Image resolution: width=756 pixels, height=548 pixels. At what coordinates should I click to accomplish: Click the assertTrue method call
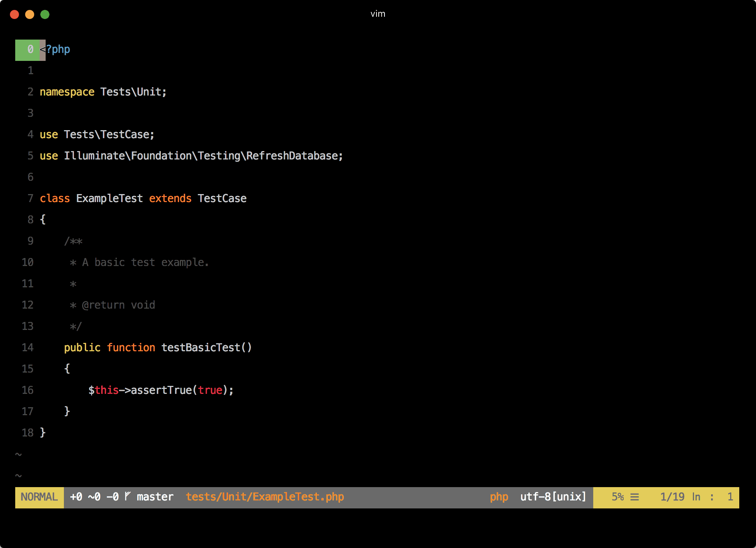(161, 390)
